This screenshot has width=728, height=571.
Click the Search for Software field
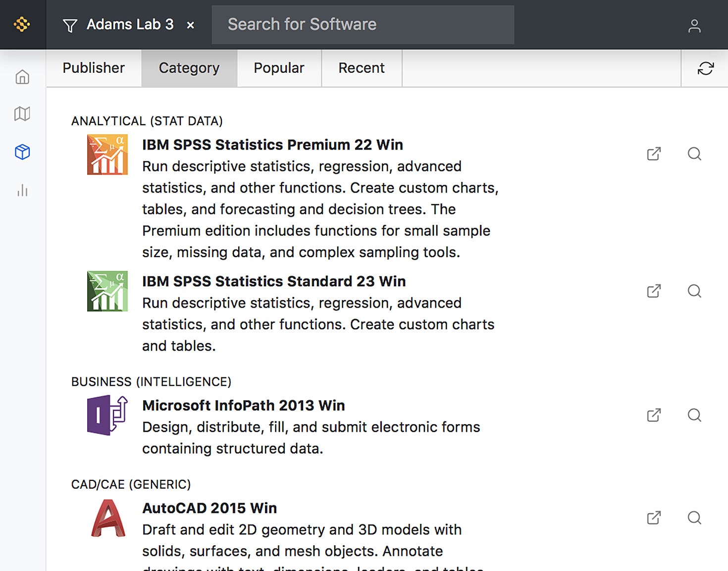(x=363, y=25)
